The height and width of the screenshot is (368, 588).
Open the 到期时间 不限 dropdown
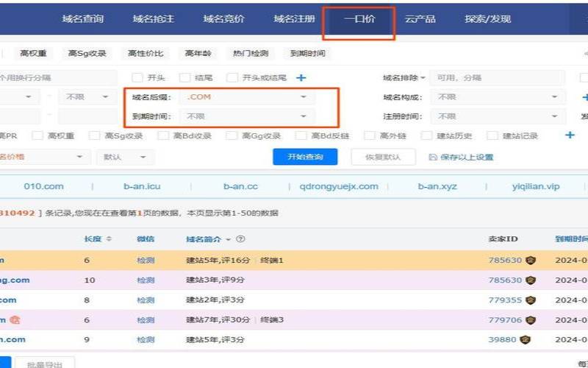pos(247,116)
